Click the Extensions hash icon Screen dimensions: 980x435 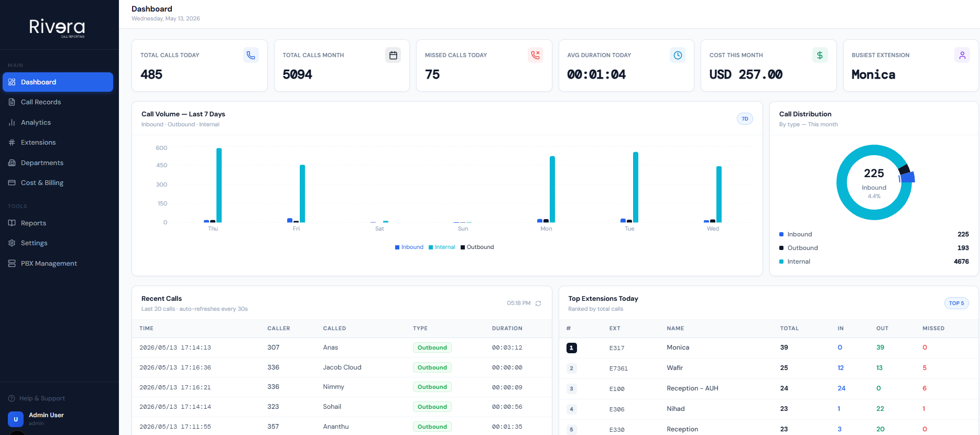pyautogui.click(x=12, y=143)
